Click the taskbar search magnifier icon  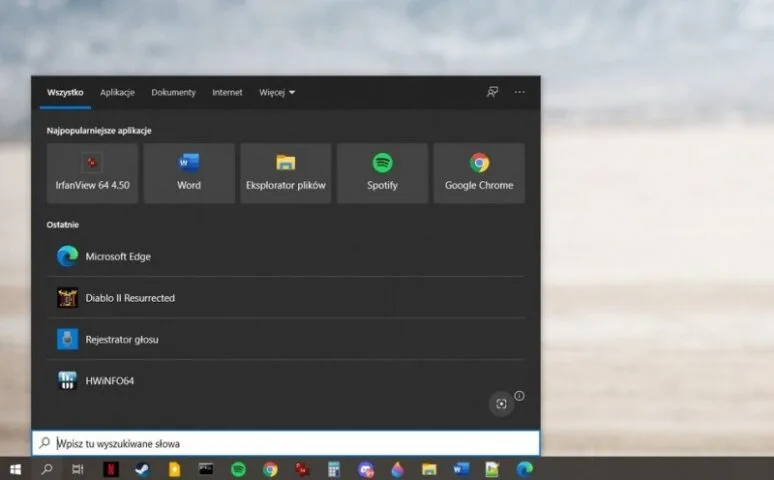(x=47, y=469)
